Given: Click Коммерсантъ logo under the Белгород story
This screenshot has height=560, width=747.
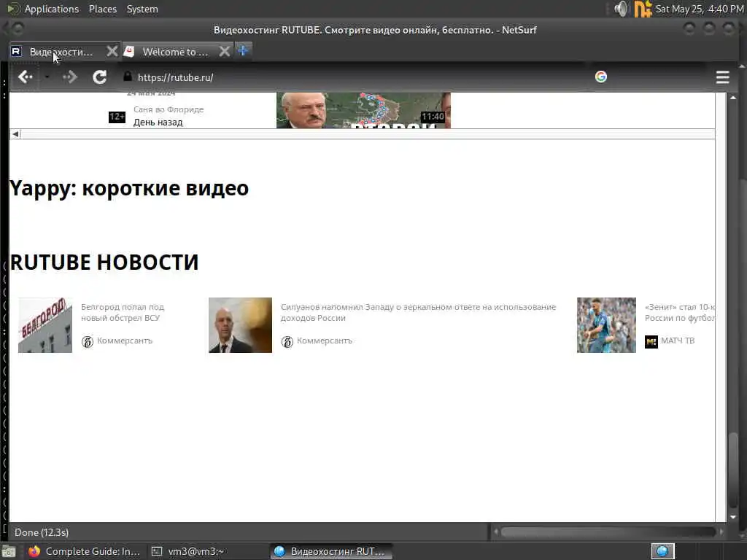Looking at the screenshot, I should 88,341.
